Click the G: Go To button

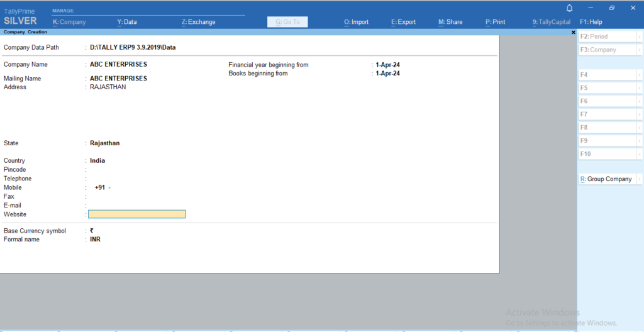coord(287,22)
